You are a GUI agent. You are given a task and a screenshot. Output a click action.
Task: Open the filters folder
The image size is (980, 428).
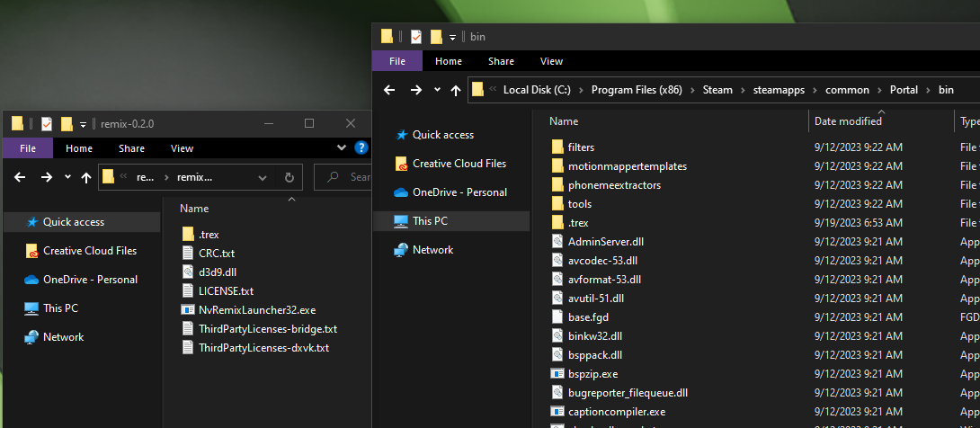[581, 147]
